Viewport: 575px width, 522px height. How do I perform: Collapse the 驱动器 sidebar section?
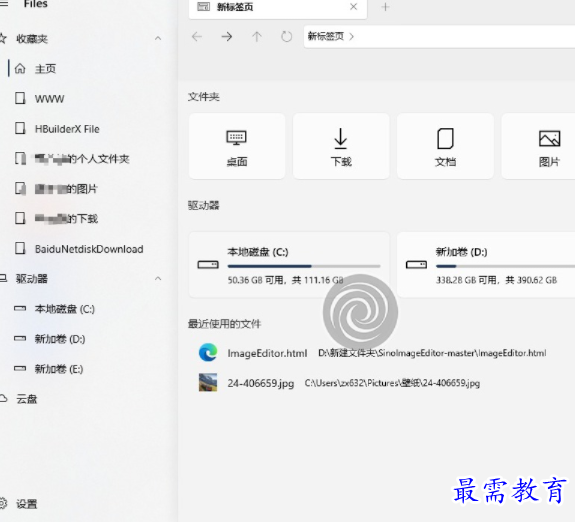coord(158,279)
